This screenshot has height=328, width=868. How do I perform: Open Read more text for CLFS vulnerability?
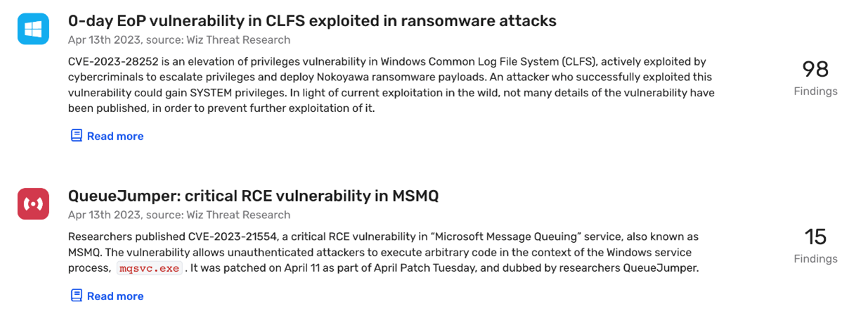pos(115,136)
